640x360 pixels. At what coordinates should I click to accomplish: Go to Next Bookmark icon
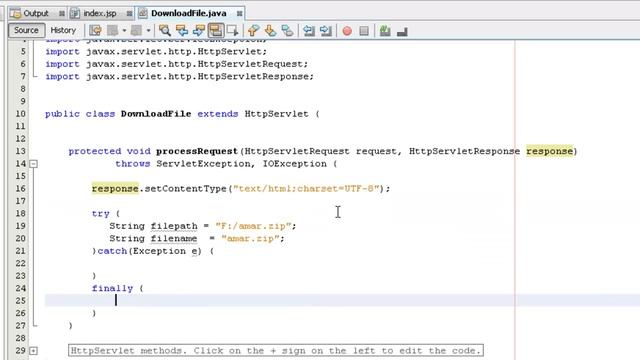[x=270, y=31]
